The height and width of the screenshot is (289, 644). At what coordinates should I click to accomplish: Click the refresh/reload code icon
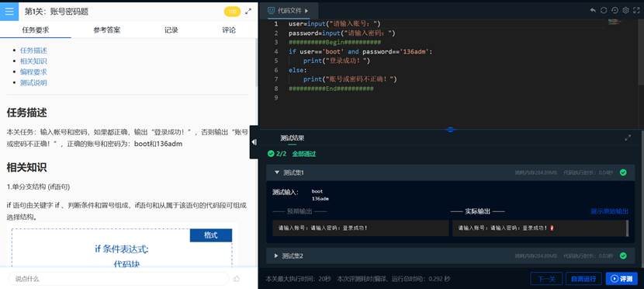[x=604, y=10]
